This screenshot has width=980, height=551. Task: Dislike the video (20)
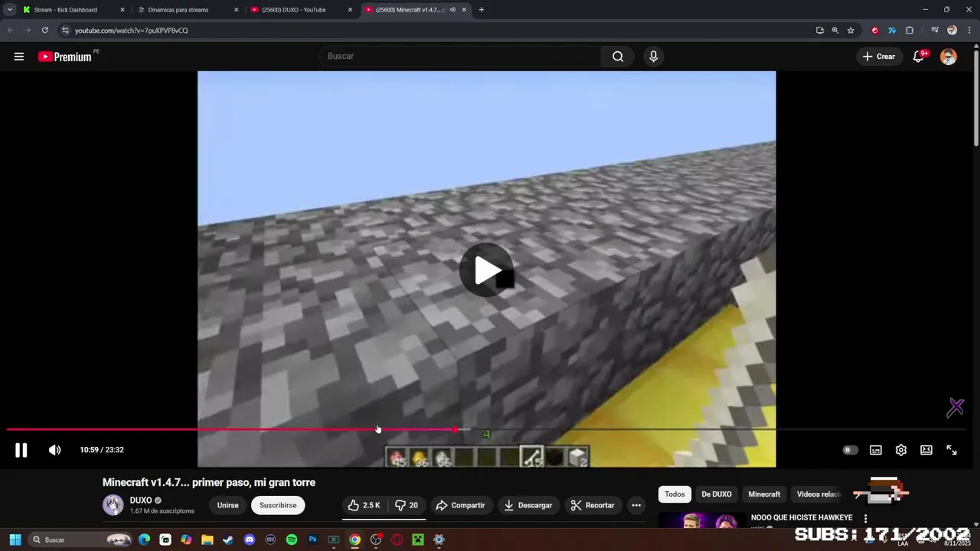coord(407,505)
